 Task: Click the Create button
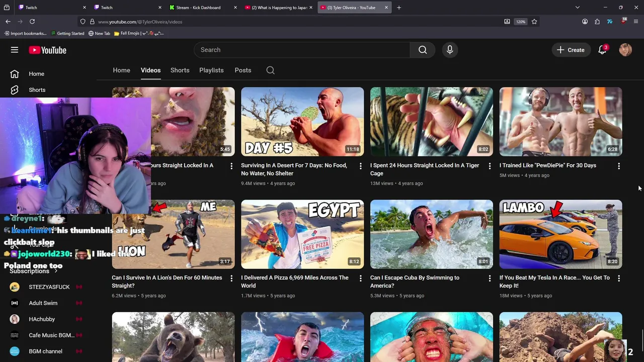coord(571,50)
